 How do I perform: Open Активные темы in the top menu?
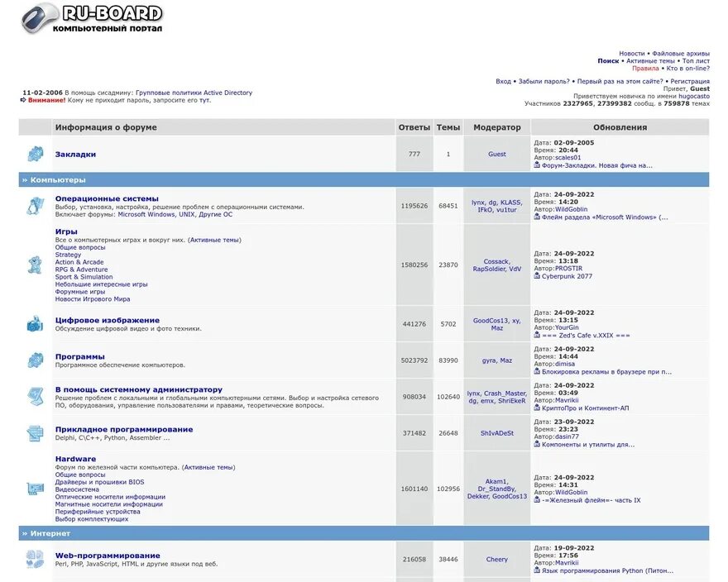650,61
